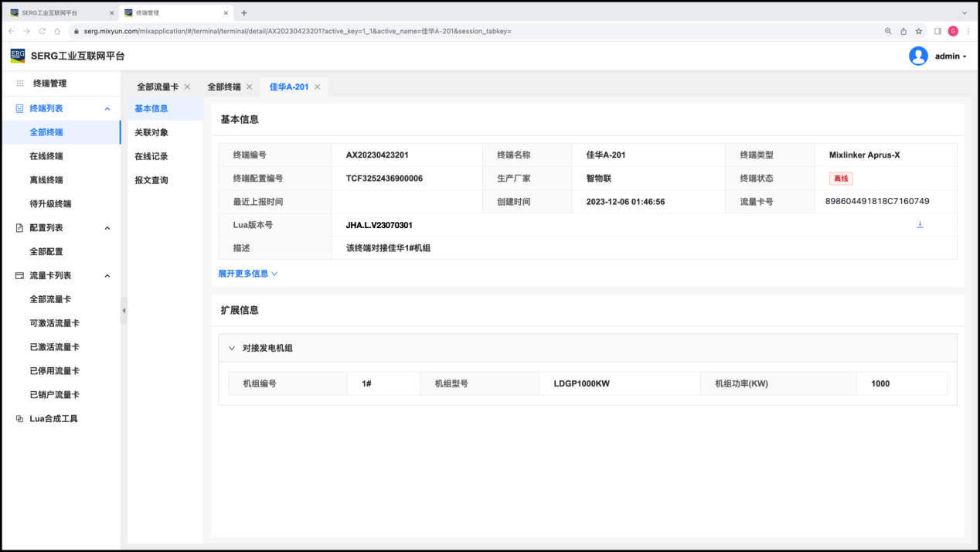Screen dimensions: 980x552
Task: Open the 在线记录 section
Action: (x=151, y=156)
